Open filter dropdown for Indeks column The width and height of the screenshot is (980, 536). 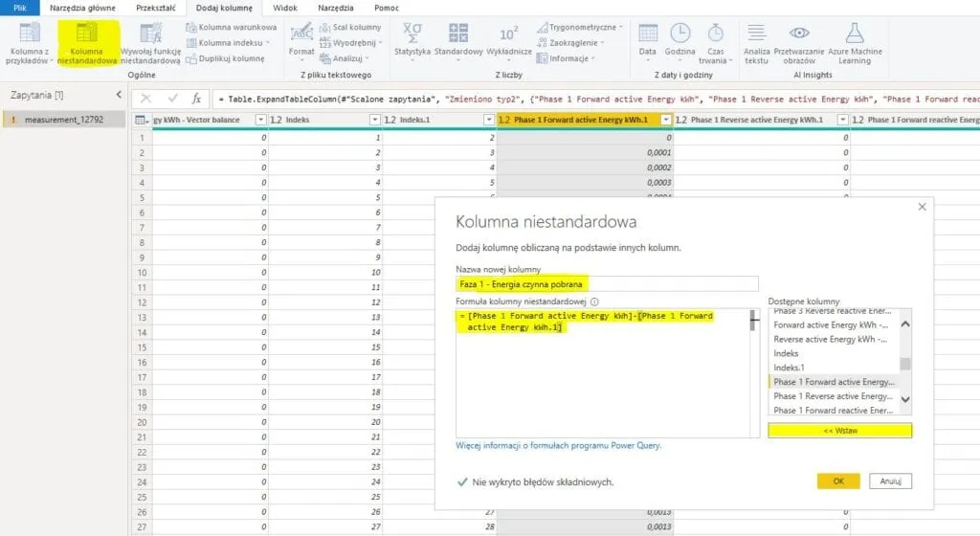375,120
